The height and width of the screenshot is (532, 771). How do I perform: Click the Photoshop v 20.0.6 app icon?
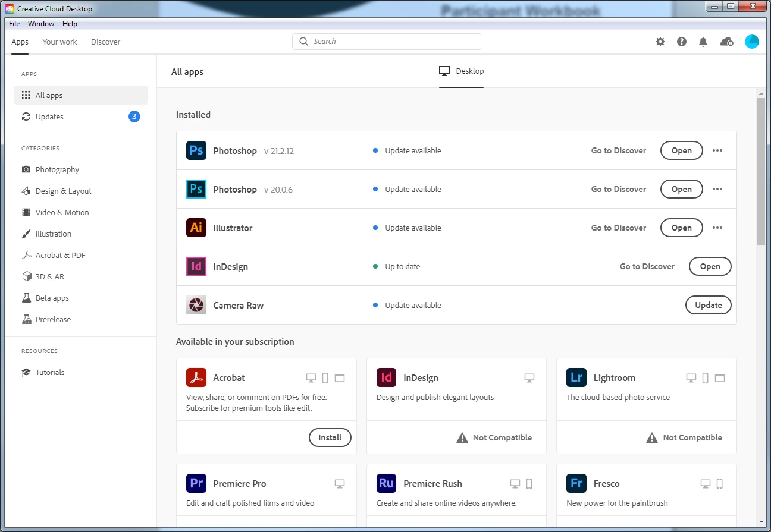196,189
